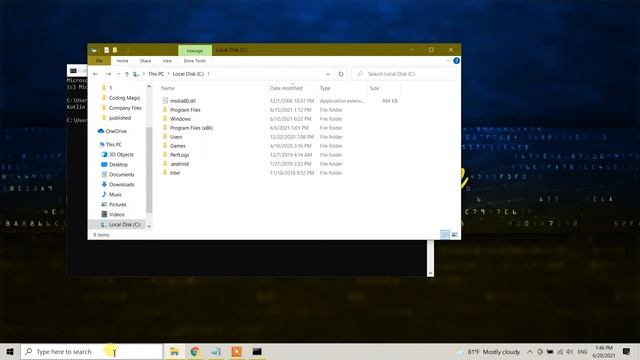Select This PC in the address breadcrumb
The width and height of the screenshot is (640, 360).
(156, 74)
